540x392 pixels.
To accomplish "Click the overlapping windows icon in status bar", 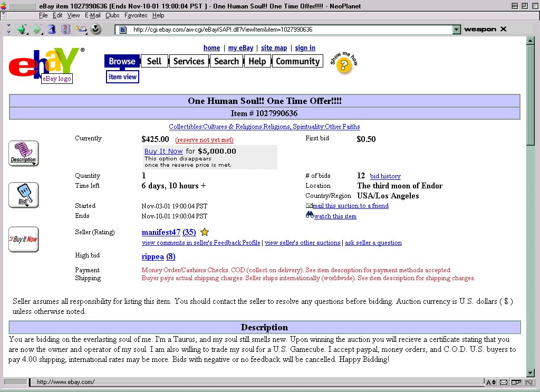I will [516, 382].
